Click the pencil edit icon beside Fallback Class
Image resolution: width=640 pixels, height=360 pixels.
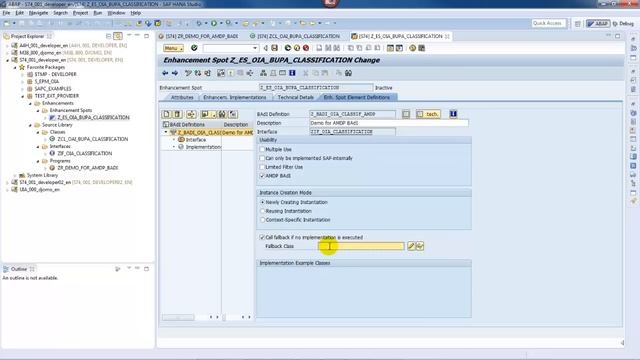tap(411, 246)
